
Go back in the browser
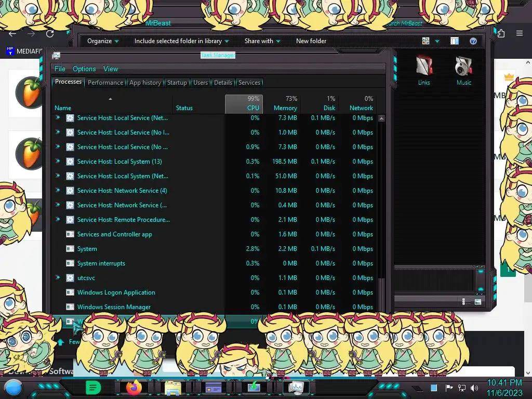[x=12, y=34]
